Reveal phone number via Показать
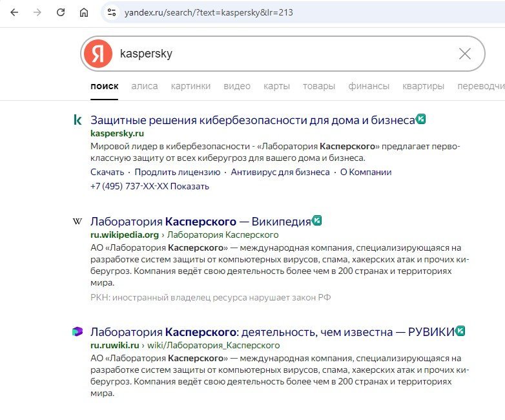This screenshot has width=505, height=420. coord(190,186)
